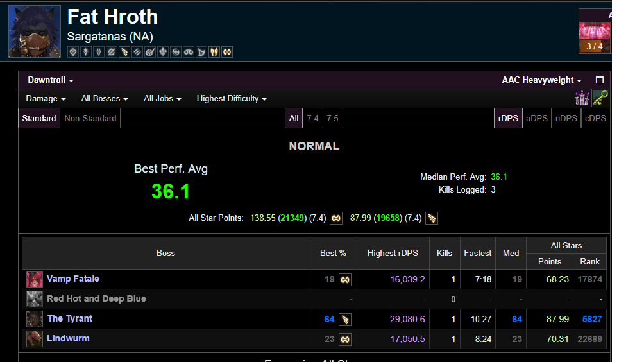644x362 pixels.
Task: Click The Tyrant boss portrait
Action: tap(35, 319)
